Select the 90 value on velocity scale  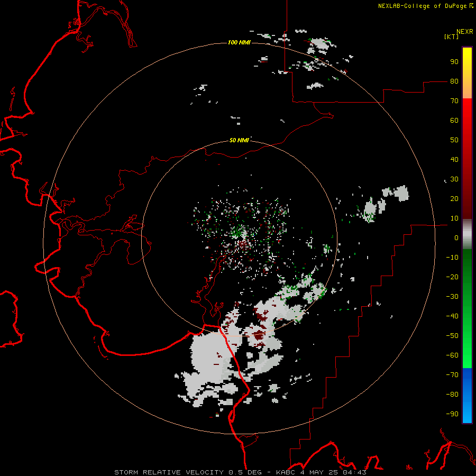pyautogui.click(x=454, y=62)
